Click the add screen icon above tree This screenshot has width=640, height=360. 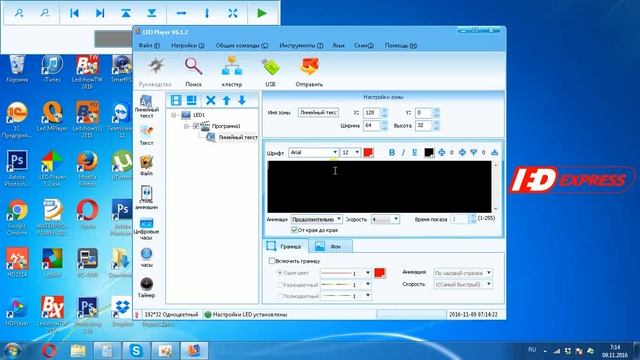click(x=176, y=100)
